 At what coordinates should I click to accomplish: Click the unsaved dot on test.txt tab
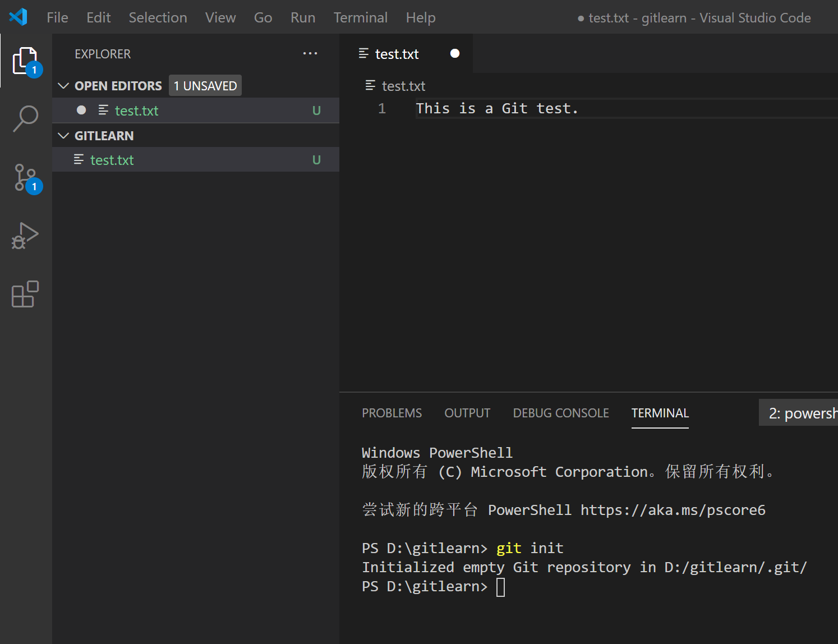point(455,53)
